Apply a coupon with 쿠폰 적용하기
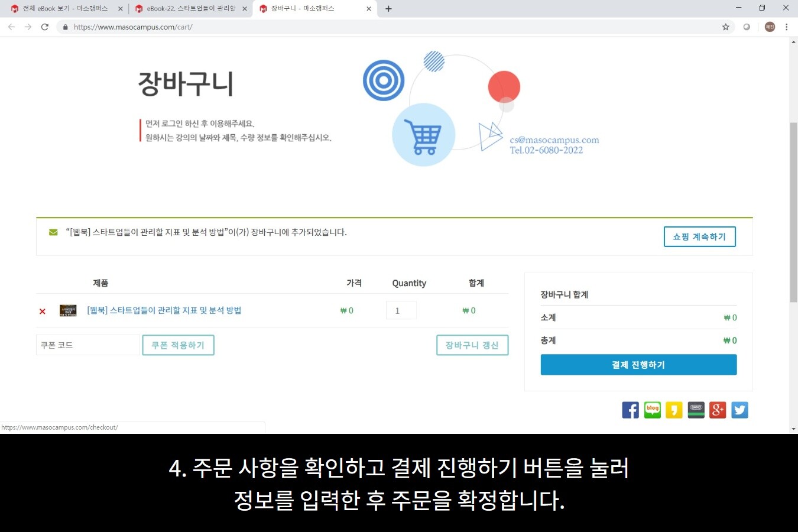Image resolution: width=798 pixels, height=532 pixels. click(x=178, y=345)
